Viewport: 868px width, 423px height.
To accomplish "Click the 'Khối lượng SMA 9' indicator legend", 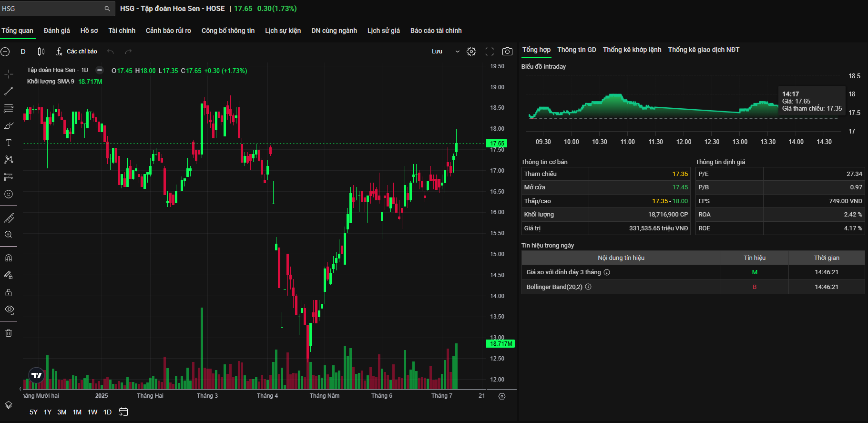I will [x=51, y=82].
